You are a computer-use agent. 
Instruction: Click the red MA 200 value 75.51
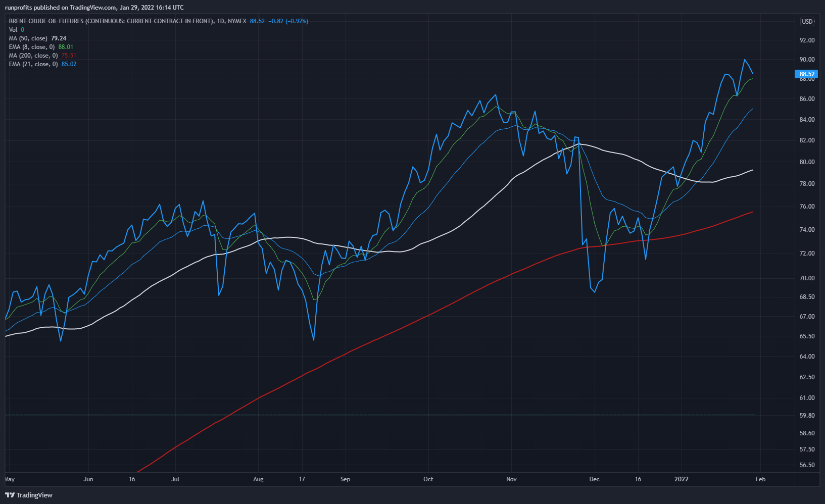coord(69,56)
